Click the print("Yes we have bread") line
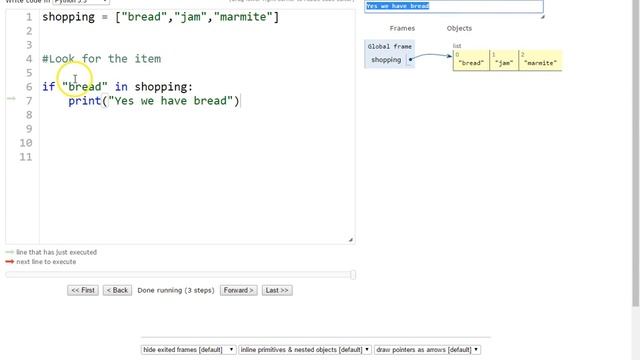 (154, 101)
